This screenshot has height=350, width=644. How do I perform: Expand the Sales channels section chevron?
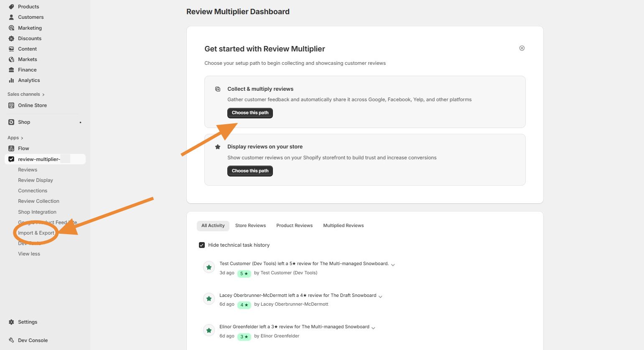43,95
